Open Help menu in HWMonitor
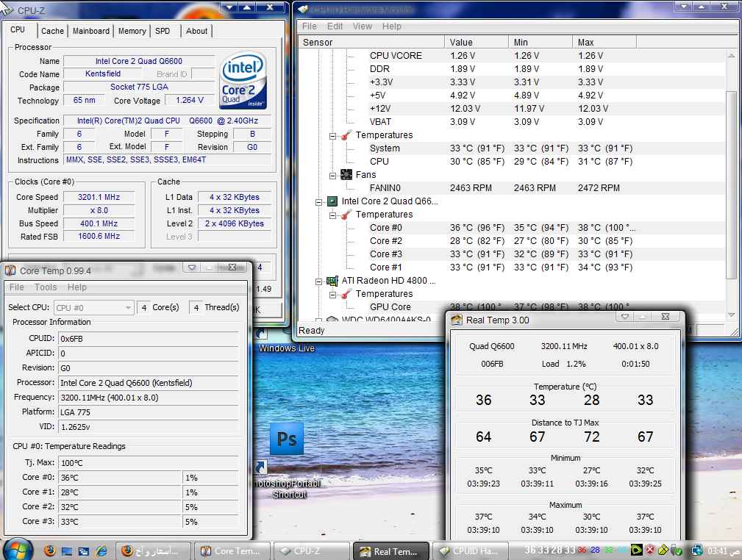This screenshot has height=560, width=742. [x=392, y=26]
